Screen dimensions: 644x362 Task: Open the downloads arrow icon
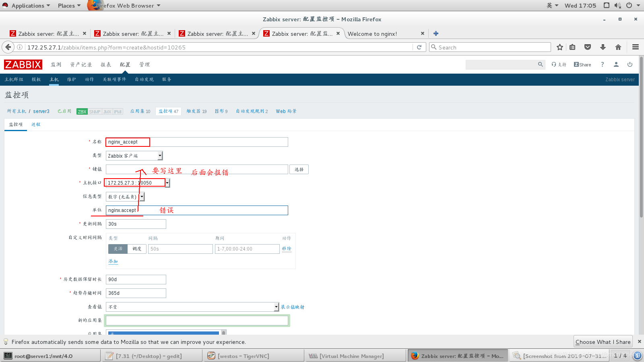coord(603,47)
